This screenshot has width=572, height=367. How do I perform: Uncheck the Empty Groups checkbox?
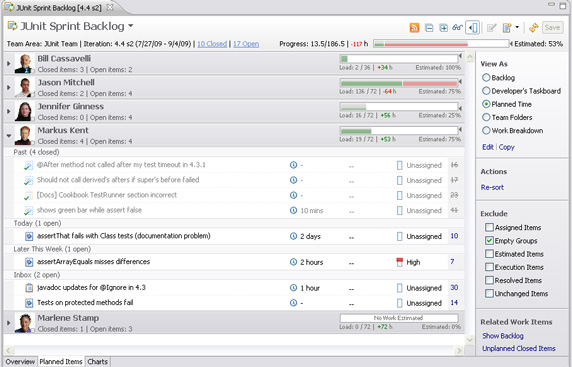pyautogui.click(x=489, y=240)
